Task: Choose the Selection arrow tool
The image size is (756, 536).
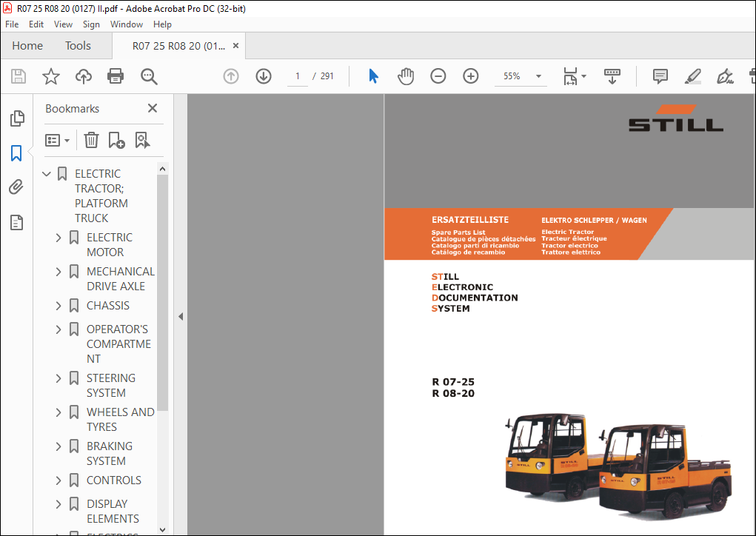Action: [373, 76]
